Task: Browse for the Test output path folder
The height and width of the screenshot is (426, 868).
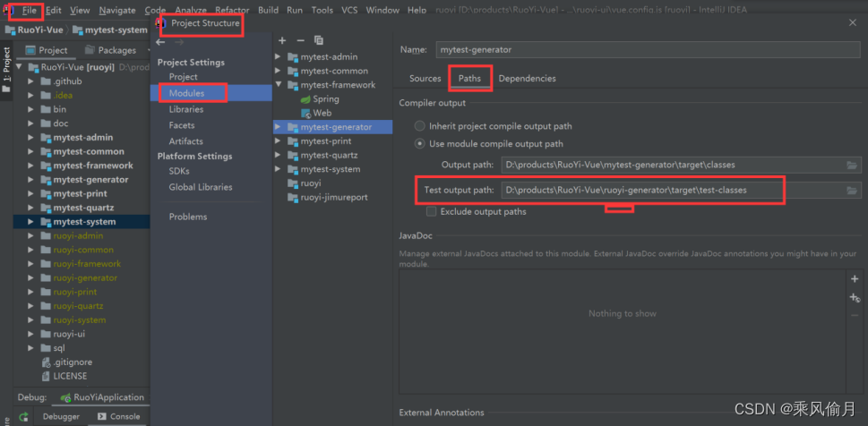Action: pos(852,191)
